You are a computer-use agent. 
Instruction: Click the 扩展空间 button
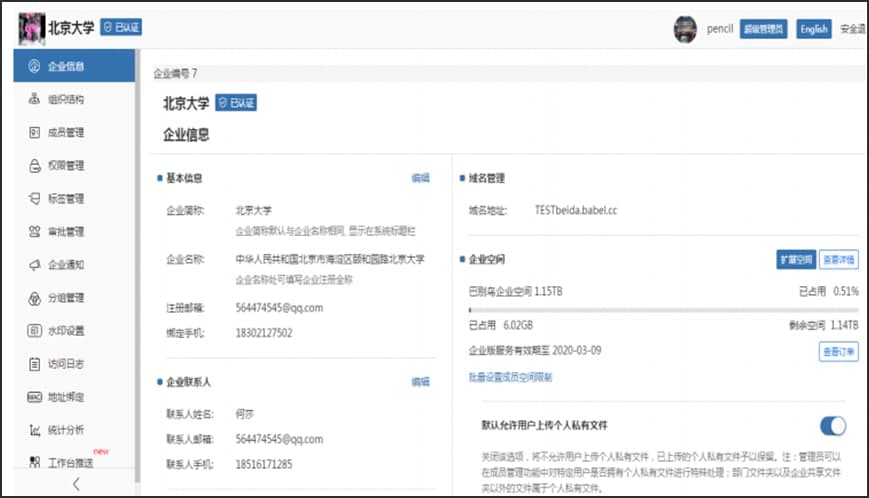pyautogui.click(x=795, y=259)
